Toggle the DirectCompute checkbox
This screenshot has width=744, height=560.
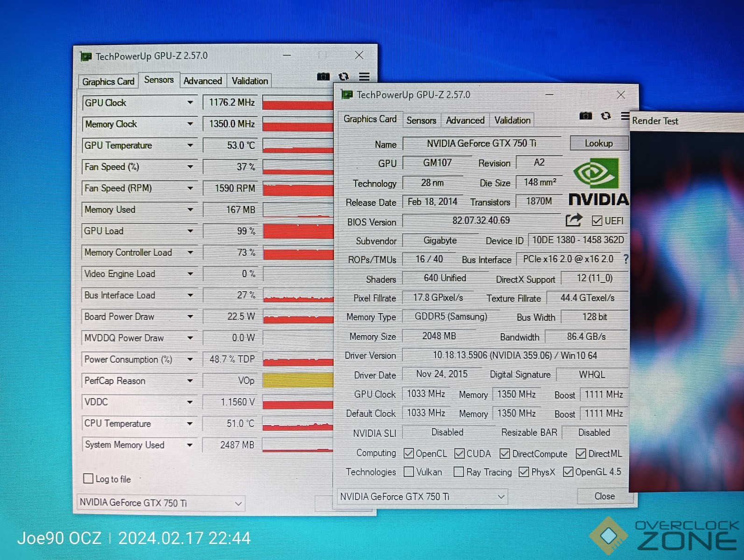tap(505, 453)
